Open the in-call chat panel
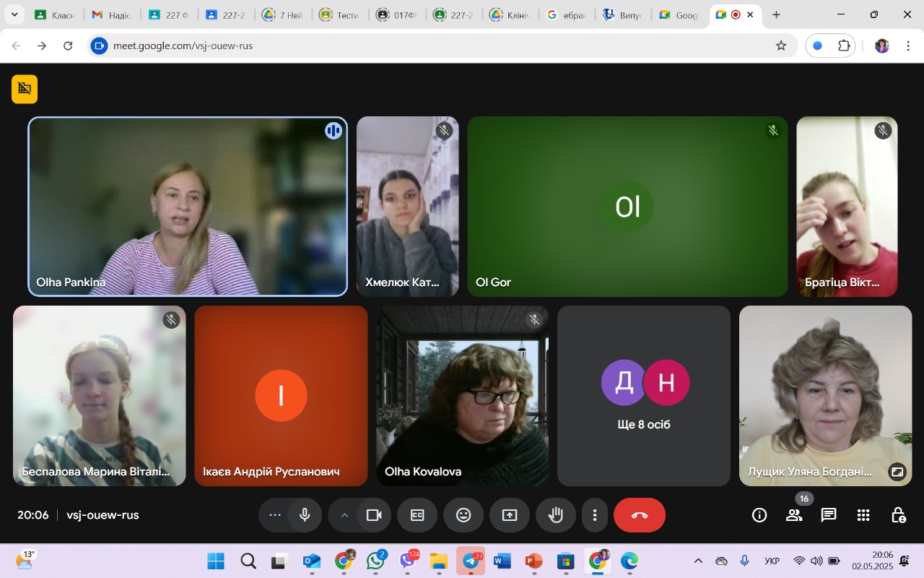This screenshot has width=924, height=578. point(829,515)
